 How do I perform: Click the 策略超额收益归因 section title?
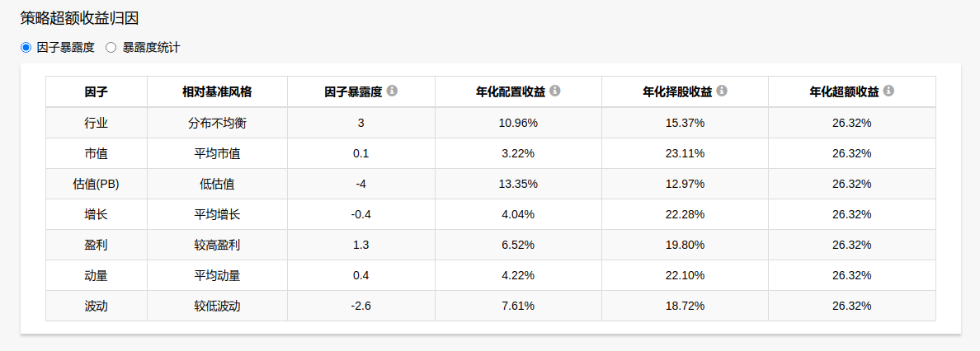pyautogui.click(x=78, y=18)
